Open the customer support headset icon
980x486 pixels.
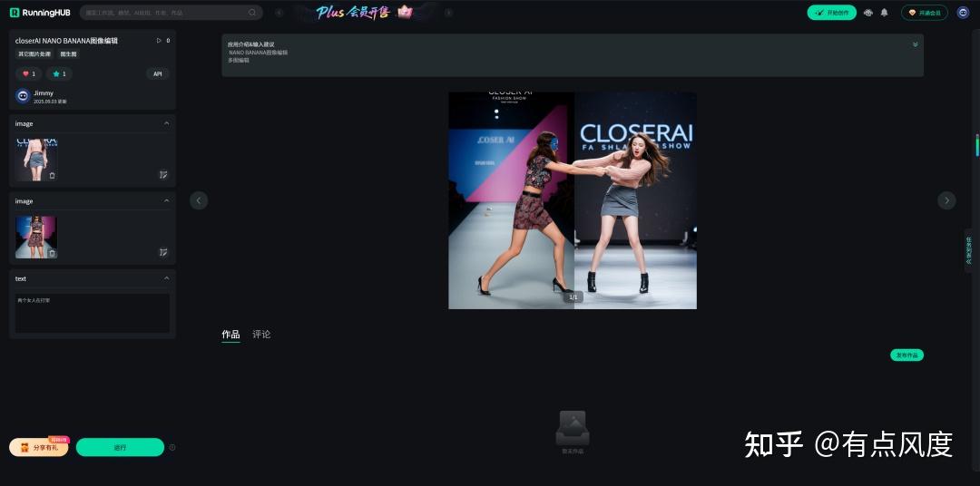(x=867, y=13)
